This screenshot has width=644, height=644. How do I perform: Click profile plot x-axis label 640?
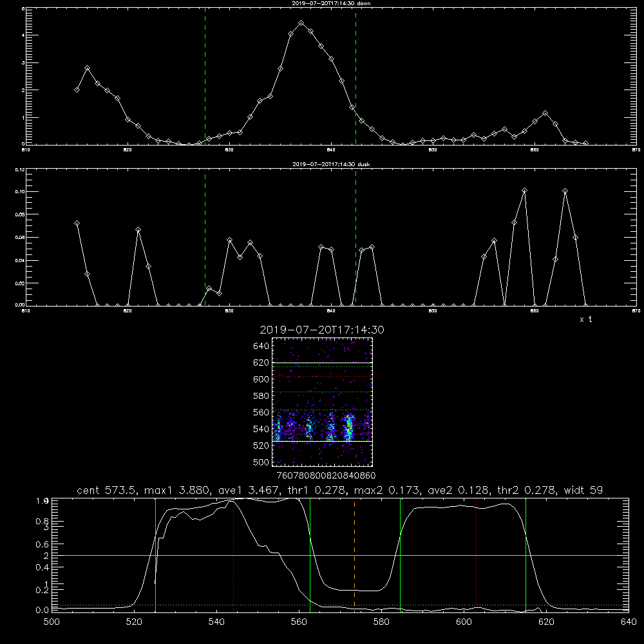(x=629, y=622)
